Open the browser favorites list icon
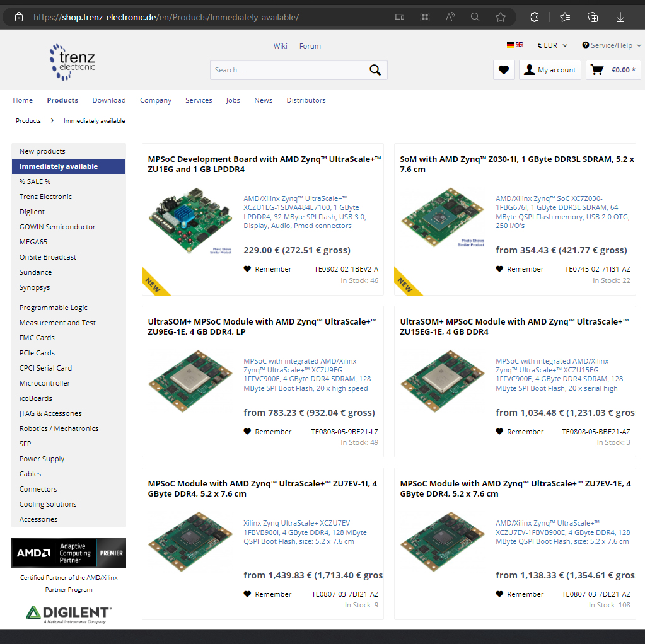 pyautogui.click(x=565, y=17)
